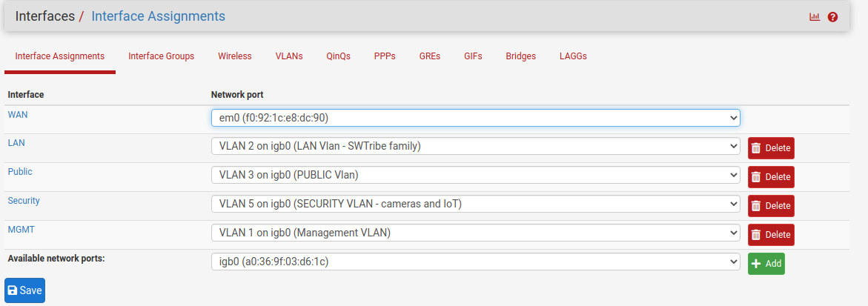Screen dimensions: 868x306
Task: Open the GIFs tab
Action: pyautogui.click(x=474, y=56)
